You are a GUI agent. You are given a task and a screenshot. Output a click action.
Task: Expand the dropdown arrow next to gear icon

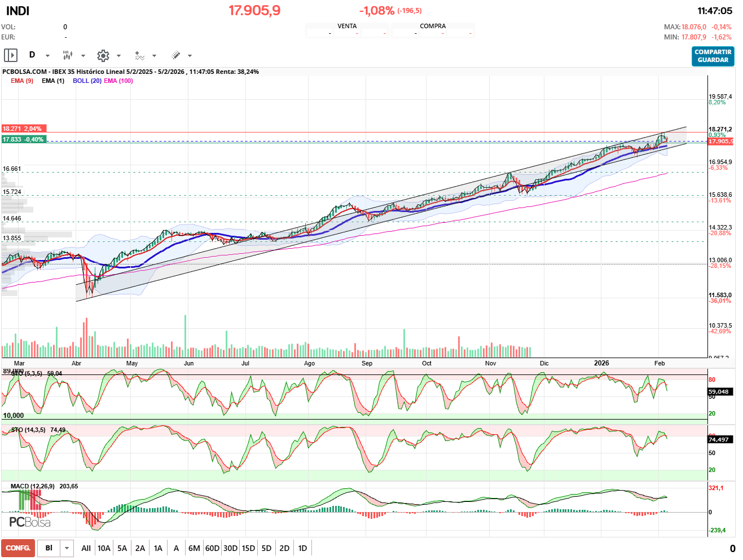(118, 56)
